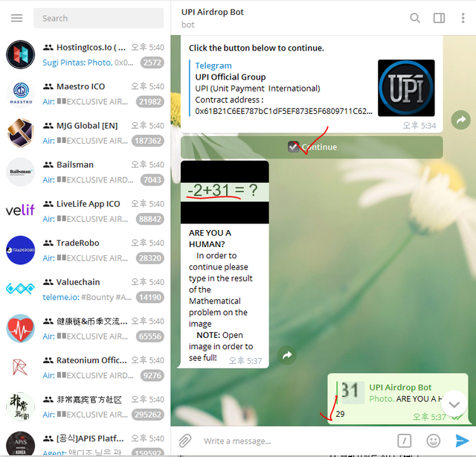Open the bot commands slash button
Screen dimensions: 476x457
[x=404, y=441]
